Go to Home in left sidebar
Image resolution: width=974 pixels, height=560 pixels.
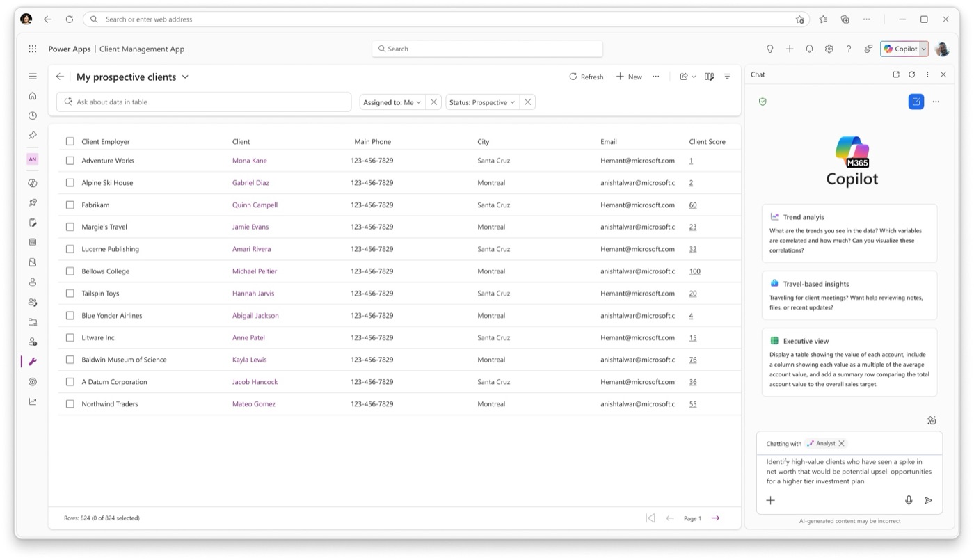pyautogui.click(x=33, y=96)
